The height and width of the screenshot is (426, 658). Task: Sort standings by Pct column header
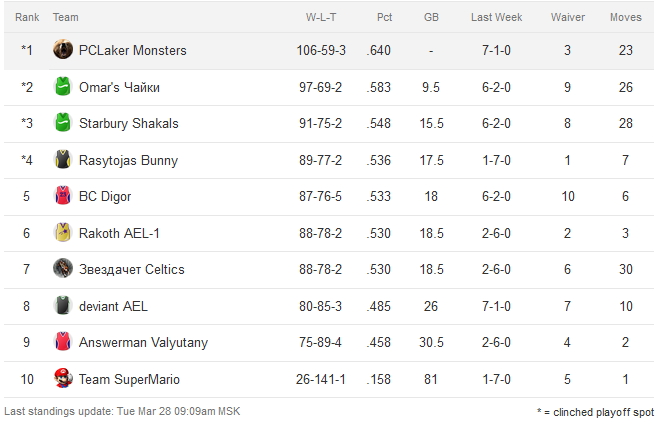[x=384, y=17]
